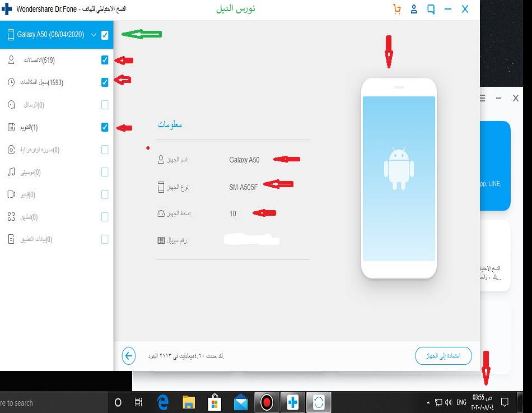The height and width of the screenshot is (413, 532).
Task: Enable the Messages (0) checkbox
Action: pyautogui.click(x=105, y=105)
